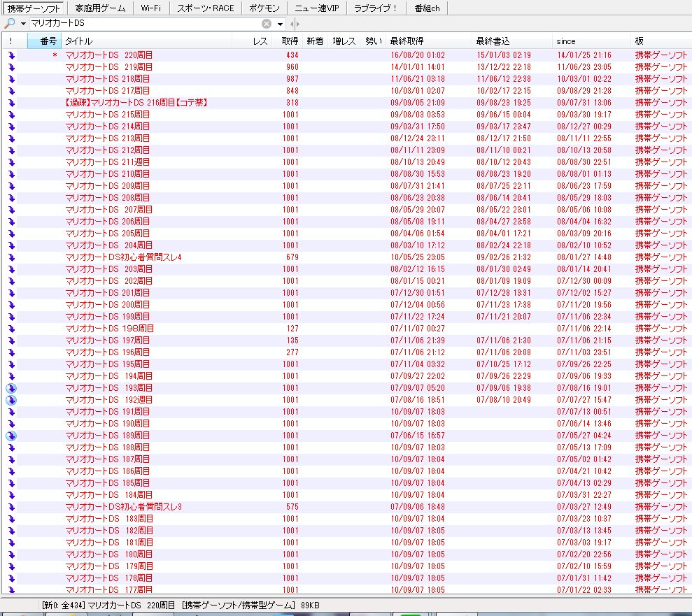Click in the マリオカートDS search field
Screen dimensions: 692x616
click(145, 23)
